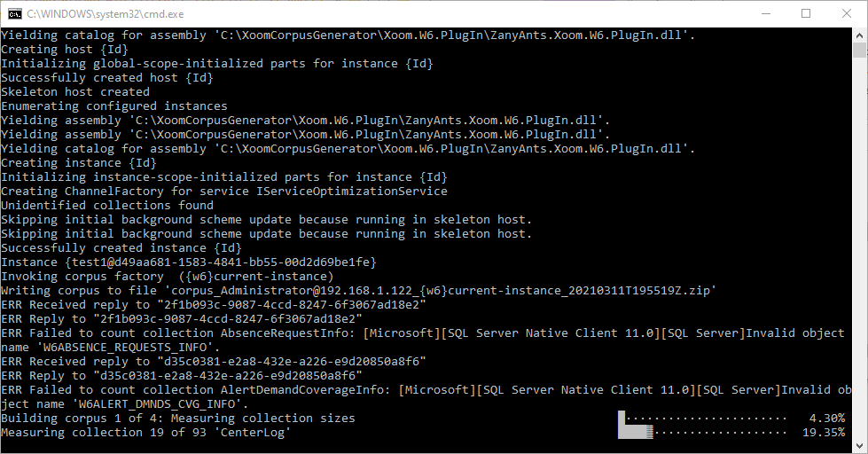868x454 pixels.
Task: Click the C:\WINDOWS\system32\cmd.exe title text
Action: [106, 14]
